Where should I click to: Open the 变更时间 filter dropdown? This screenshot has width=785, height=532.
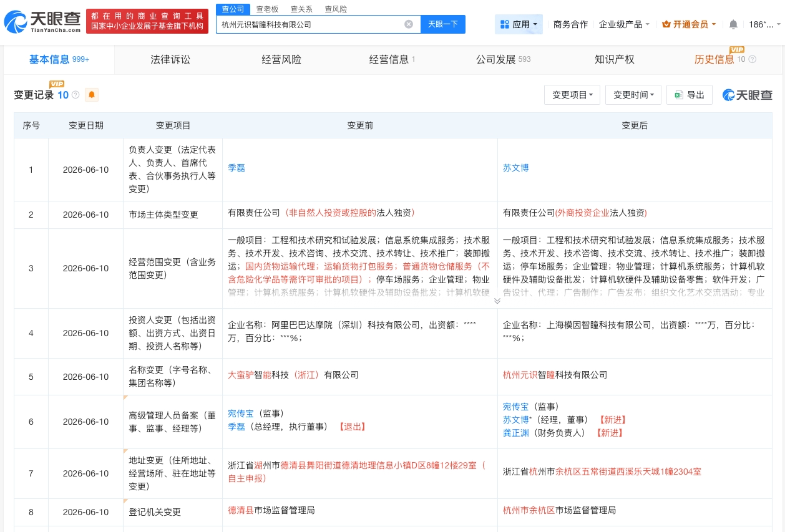633,95
